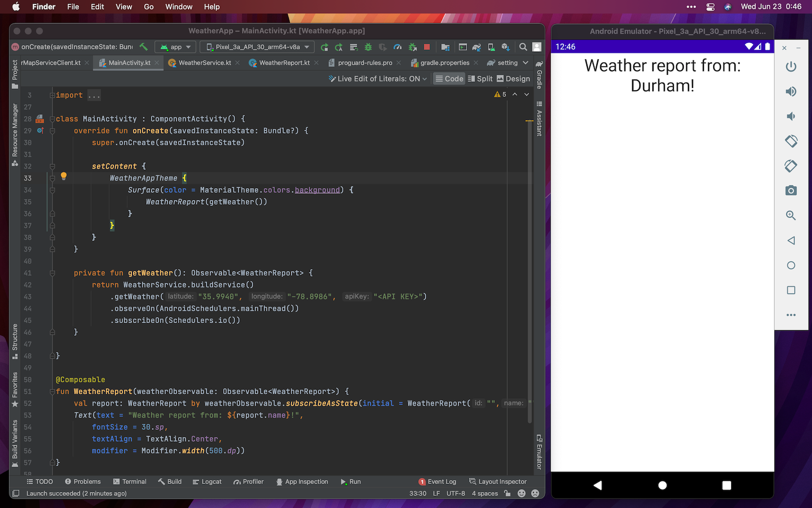This screenshot has height=508, width=812.
Task: Lower the emulator volume
Action: [791, 116]
